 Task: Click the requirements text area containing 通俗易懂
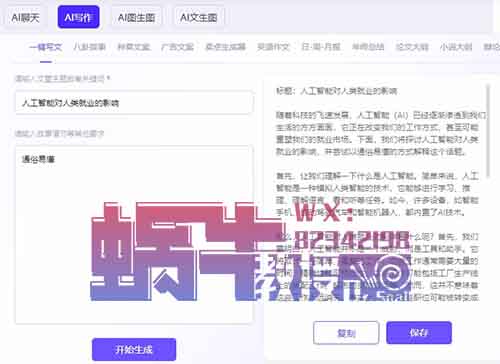coord(134,234)
